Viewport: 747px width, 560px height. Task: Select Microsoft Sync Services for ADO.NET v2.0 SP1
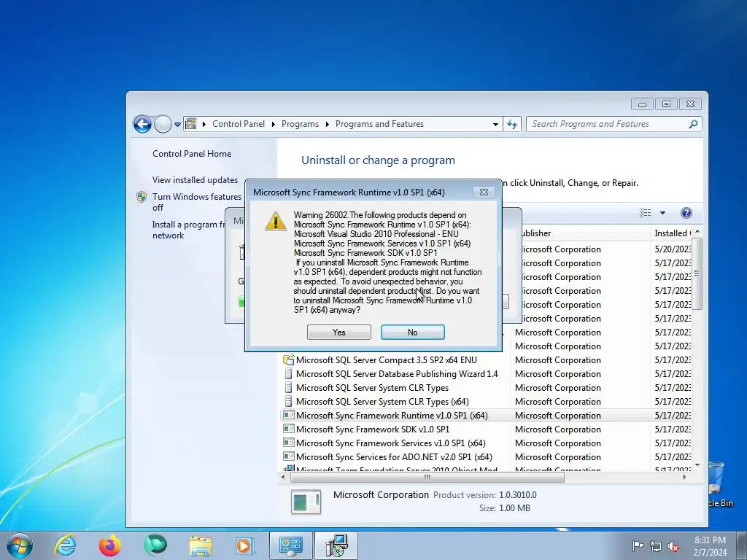pos(394,456)
